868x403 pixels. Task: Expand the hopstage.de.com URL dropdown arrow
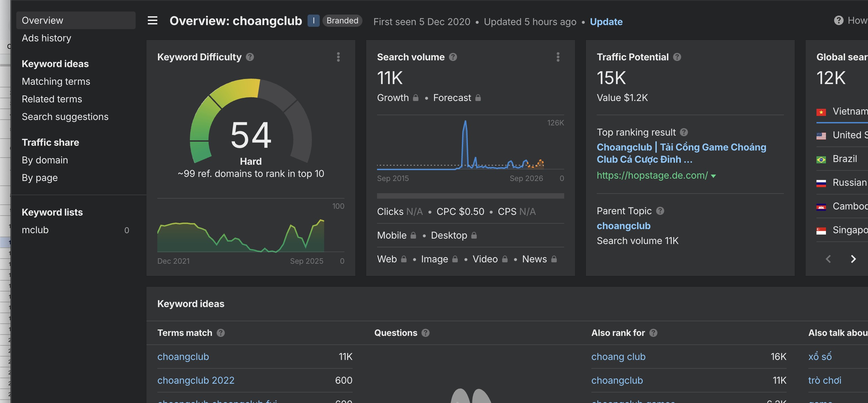(x=713, y=176)
